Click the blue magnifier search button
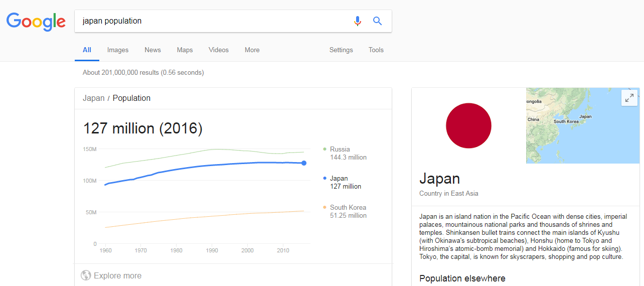 pos(378,21)
